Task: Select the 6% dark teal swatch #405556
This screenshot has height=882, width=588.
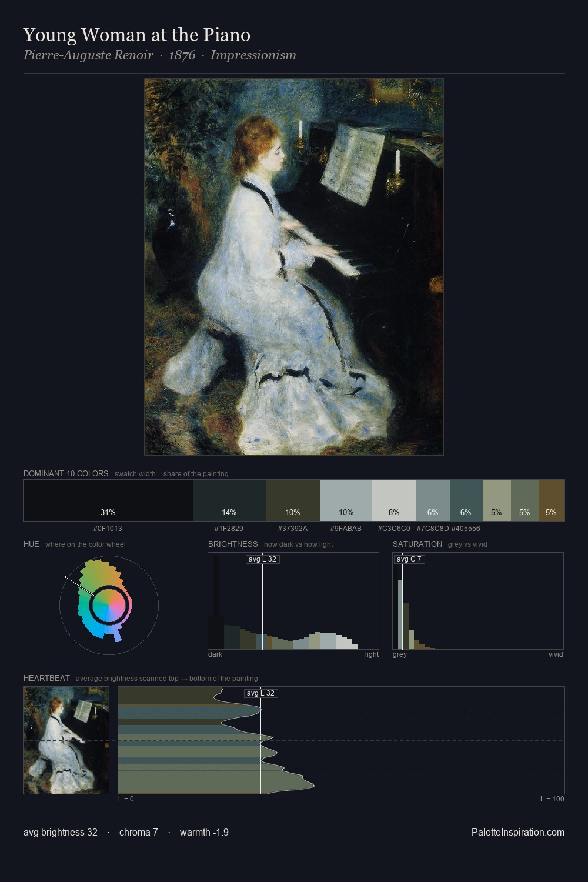Action: pos(466,500)
